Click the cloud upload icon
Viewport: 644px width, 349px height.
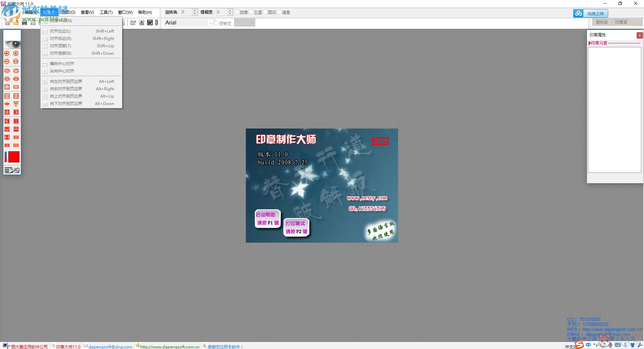578,13
